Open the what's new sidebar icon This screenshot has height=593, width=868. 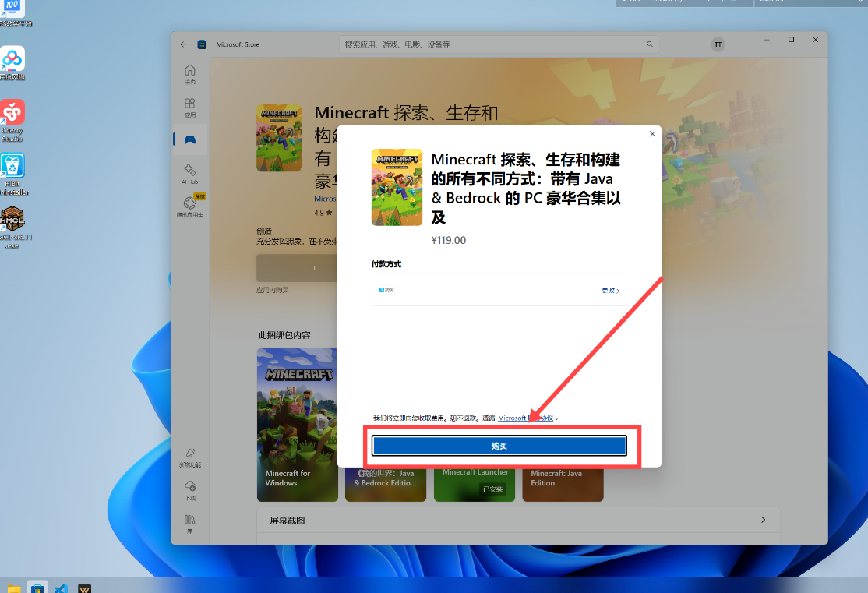click(190, 457)
